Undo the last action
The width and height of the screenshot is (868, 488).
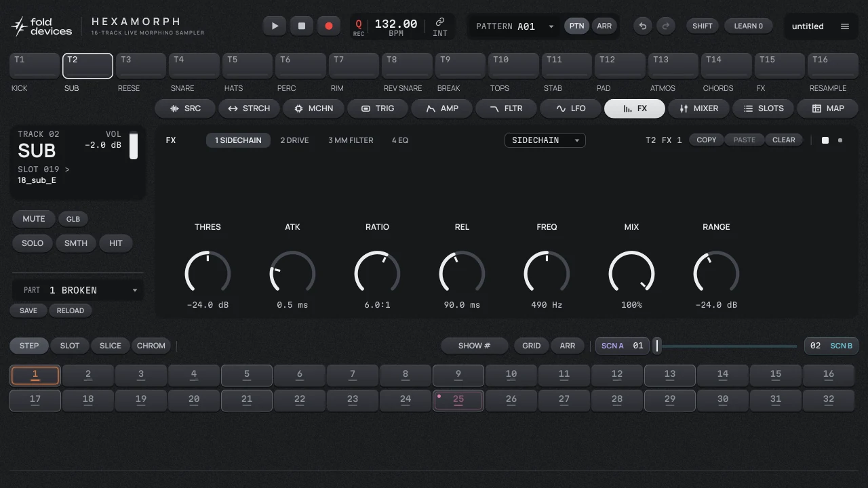point(643,26)
